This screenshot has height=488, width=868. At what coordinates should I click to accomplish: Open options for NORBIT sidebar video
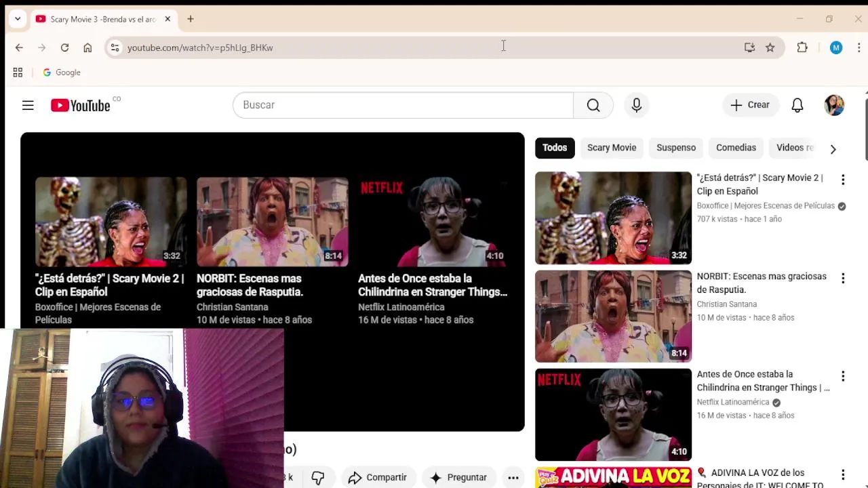[x=843, y=278]
